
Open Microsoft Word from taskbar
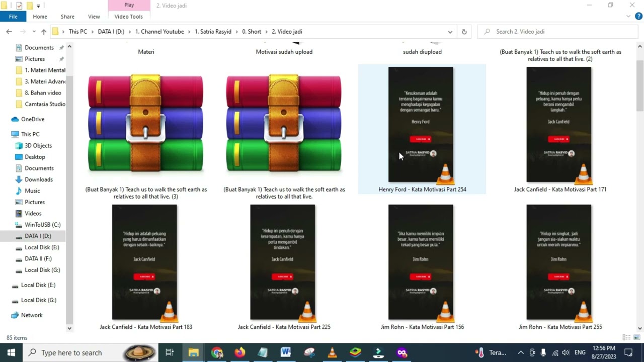tap(286, 352)
